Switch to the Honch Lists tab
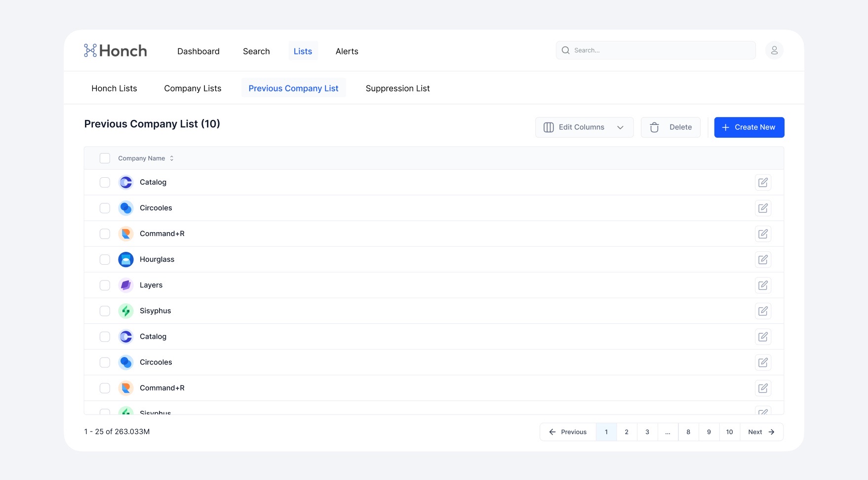This screenshot has width=868, height=480. coord(114,88)
